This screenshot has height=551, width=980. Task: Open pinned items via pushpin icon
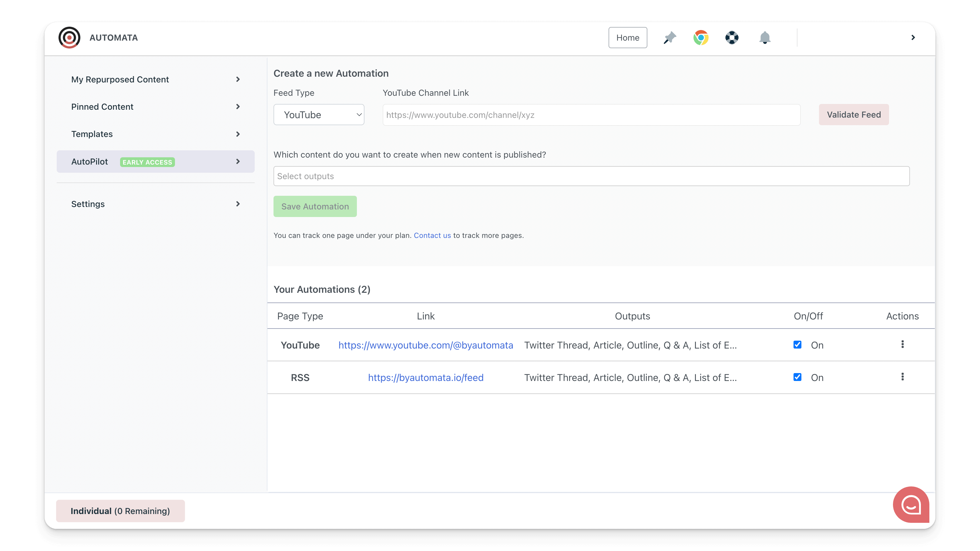click(670, 38)
